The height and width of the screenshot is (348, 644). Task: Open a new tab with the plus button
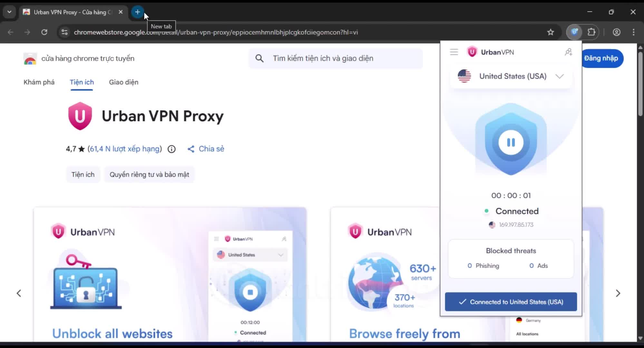tap(138, 12)
